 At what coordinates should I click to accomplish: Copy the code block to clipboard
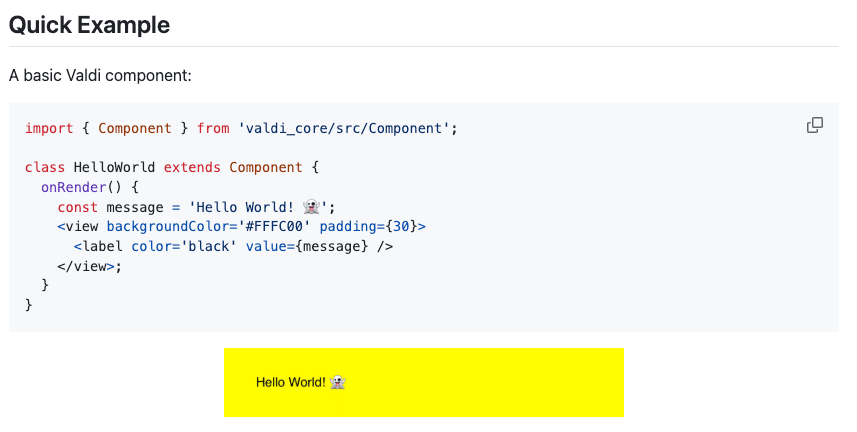(815, 125)
